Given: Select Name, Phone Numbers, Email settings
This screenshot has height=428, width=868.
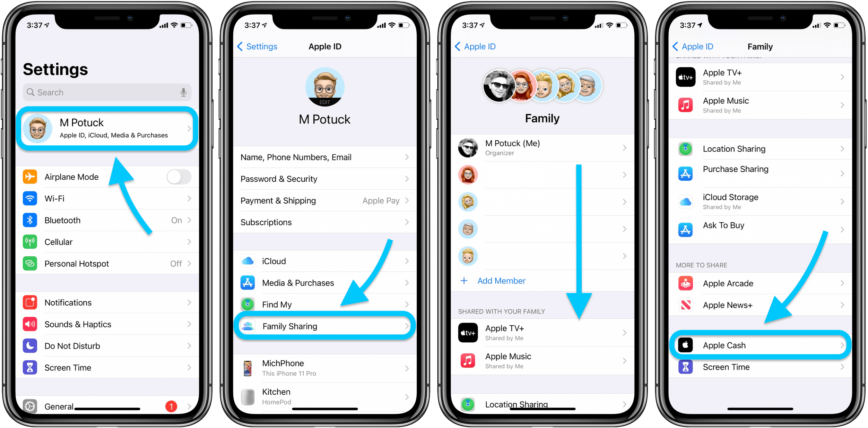Looking at the screenshot, I should (x=325, y=157).
